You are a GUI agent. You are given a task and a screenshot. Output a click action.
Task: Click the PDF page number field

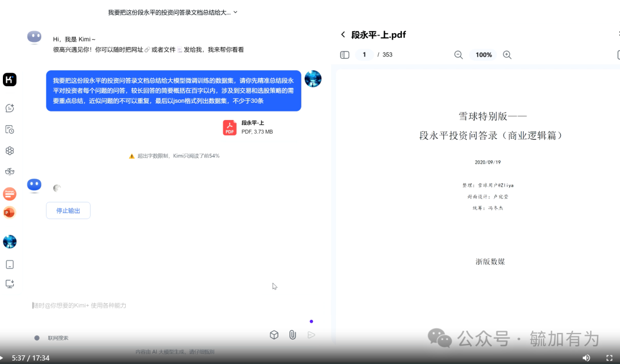[364, 55]
